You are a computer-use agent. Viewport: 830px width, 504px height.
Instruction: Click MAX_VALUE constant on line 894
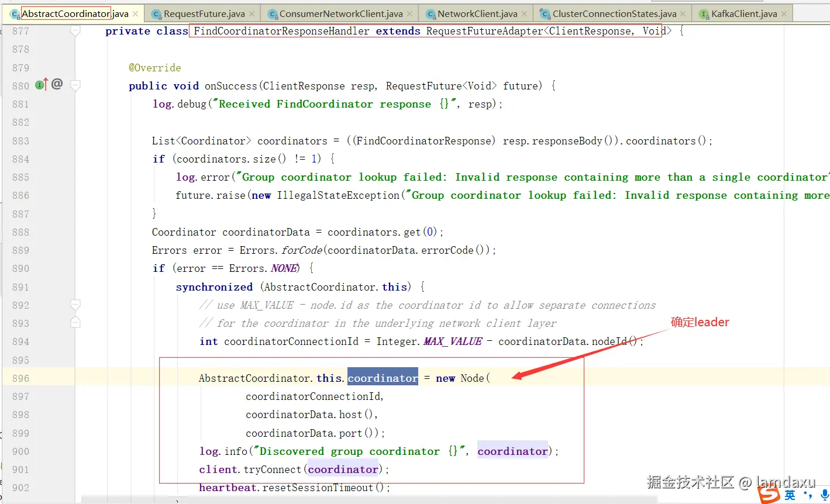point(453,341)
